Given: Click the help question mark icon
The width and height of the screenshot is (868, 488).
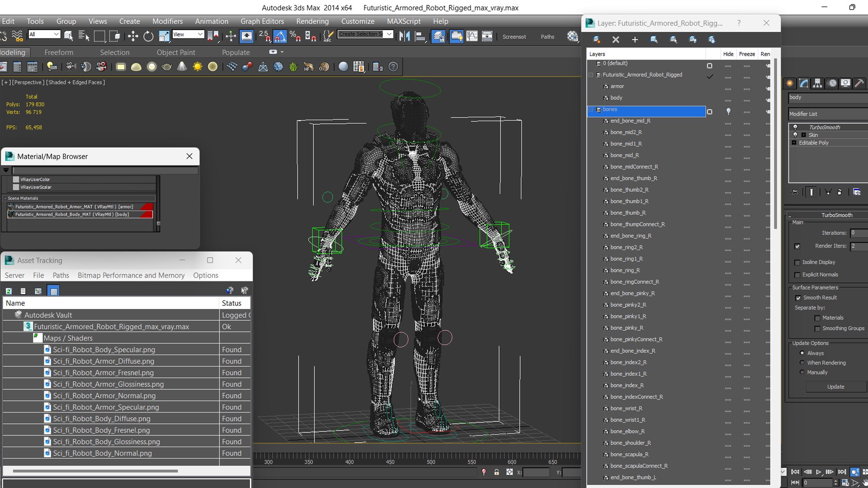Looking at the screenshot, I should 393,67.
